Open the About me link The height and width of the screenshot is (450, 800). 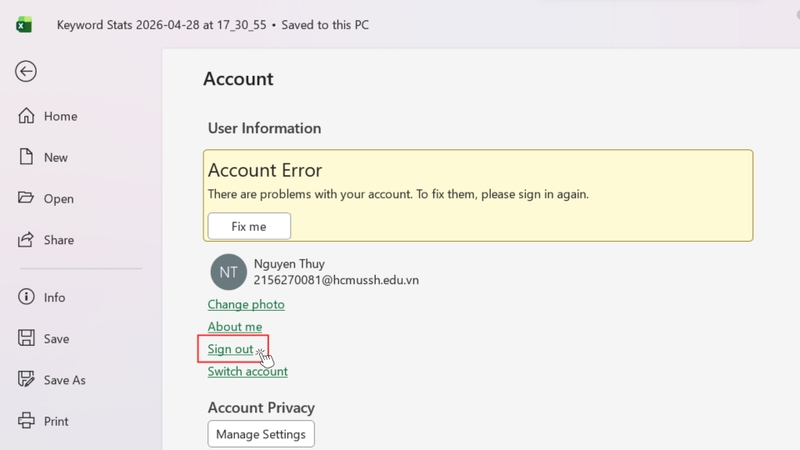[x=235, y=327]
